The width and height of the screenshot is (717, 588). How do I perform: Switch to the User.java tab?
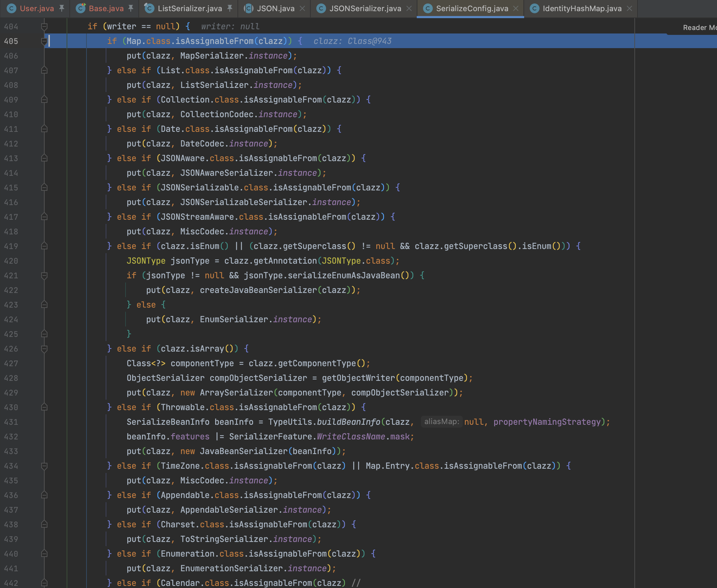[37, 8]
